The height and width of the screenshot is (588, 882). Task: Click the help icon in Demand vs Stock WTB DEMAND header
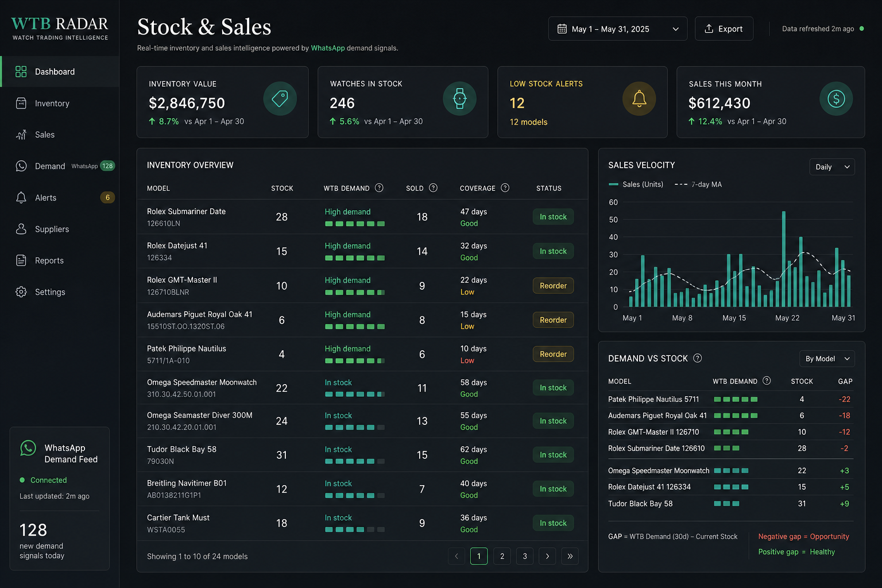(767, 381)
